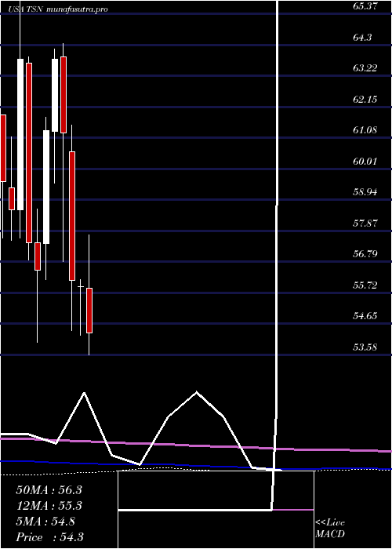Click the 53.58 price axis label

click(365, 347)
